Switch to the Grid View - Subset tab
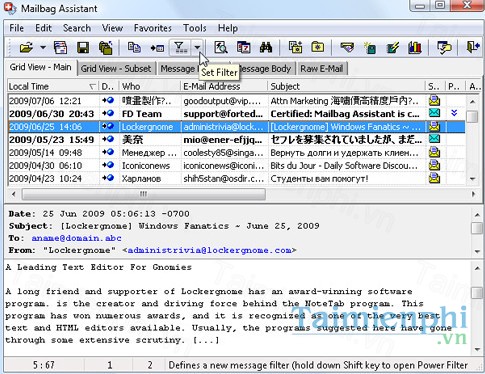 (116, 69)
